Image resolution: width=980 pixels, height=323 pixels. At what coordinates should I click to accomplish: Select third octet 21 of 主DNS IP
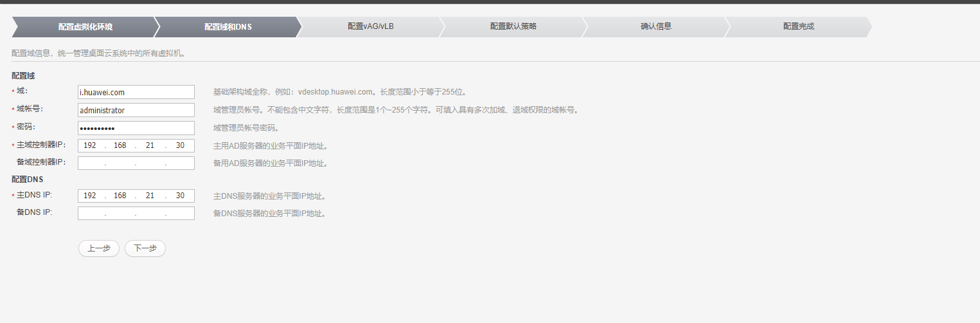click(x=150, y=196)
